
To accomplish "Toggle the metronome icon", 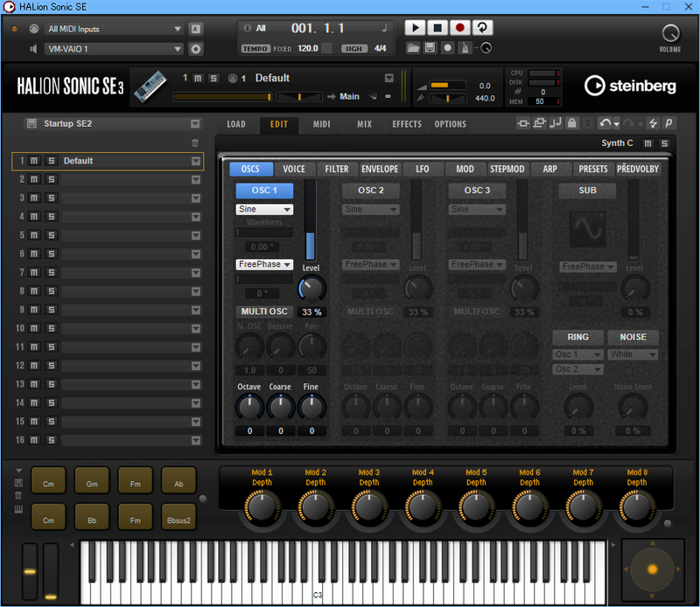I will 465,48.
